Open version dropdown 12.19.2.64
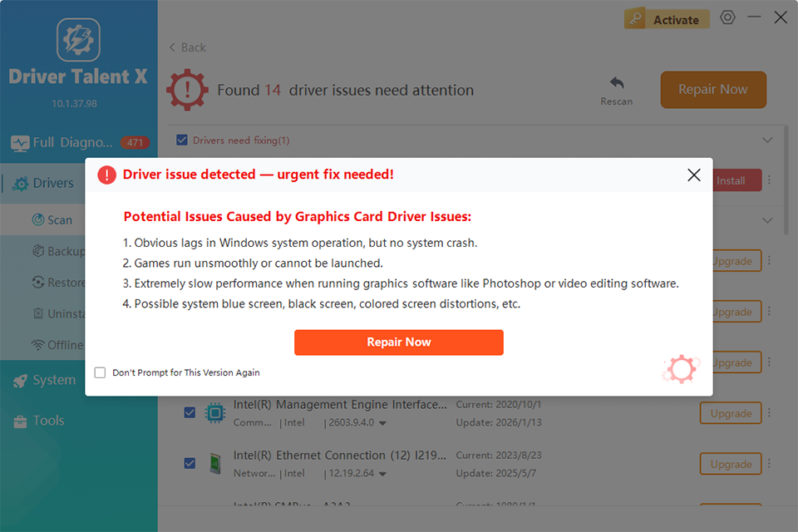Image resolution: width=798 pixels, height=532 pixels. point(382,474)
